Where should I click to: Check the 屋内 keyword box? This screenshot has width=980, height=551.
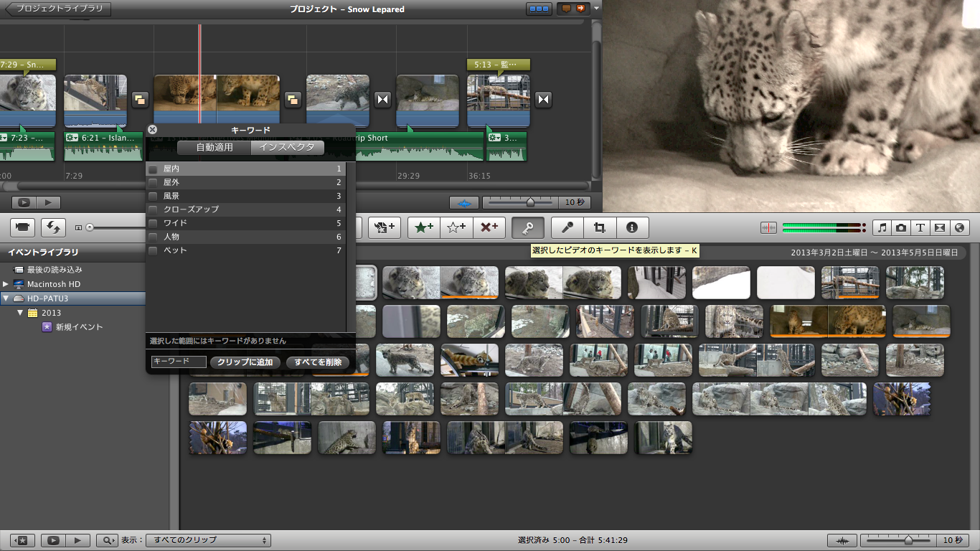tap(153, 169)
